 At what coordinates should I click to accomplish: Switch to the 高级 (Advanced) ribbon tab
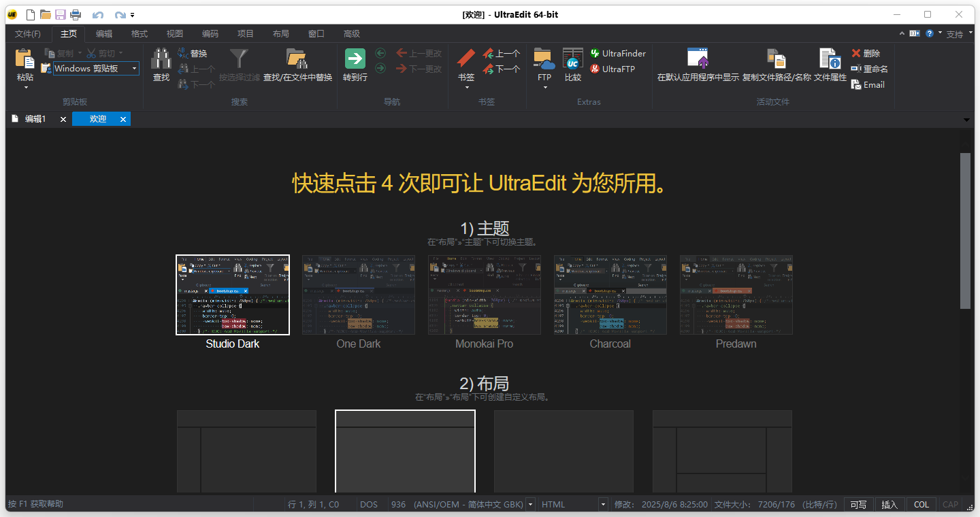(352, 33)
